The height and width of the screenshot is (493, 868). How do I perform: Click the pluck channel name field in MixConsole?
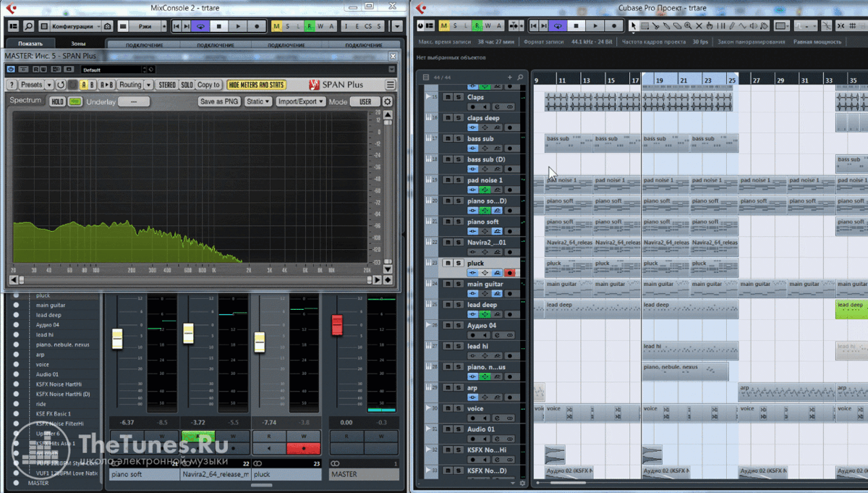286,475
